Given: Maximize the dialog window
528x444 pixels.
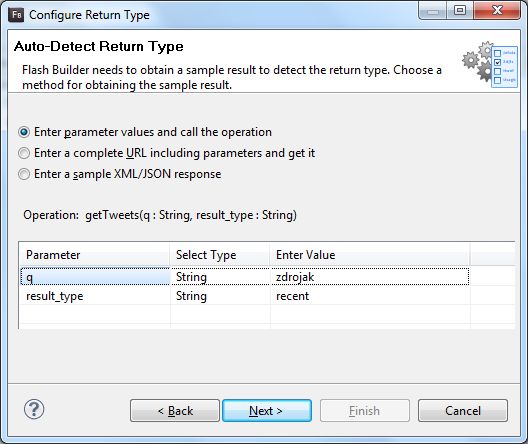Looking at the screenshot, I should pyautogui.click(x=460, y=10).
